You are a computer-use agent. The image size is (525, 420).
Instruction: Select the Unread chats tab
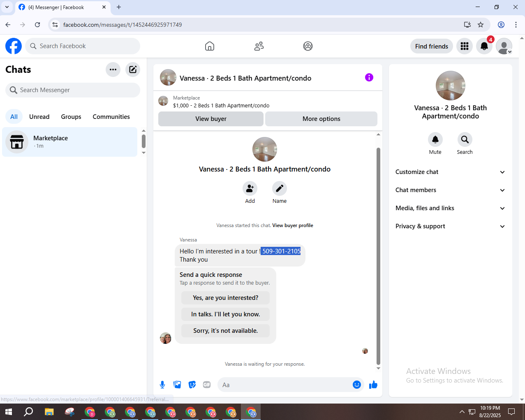coord(39,117)
